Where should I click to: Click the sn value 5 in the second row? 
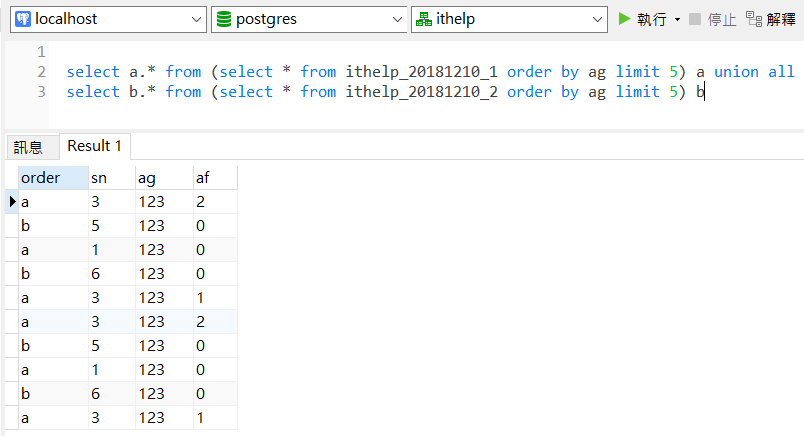click(x=112, y=226)
